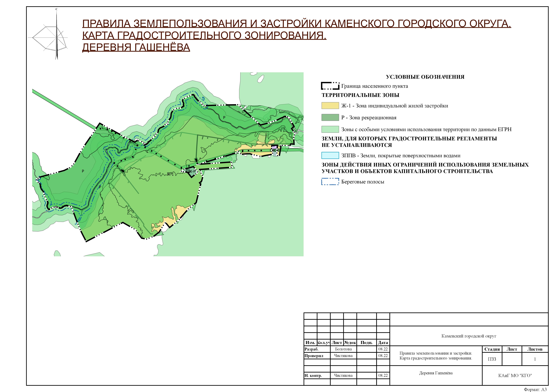Viewport: 555px width, 392px height.
Task: Click the 'Ж-1' zone label on the map
Action: tap(170, 174)
